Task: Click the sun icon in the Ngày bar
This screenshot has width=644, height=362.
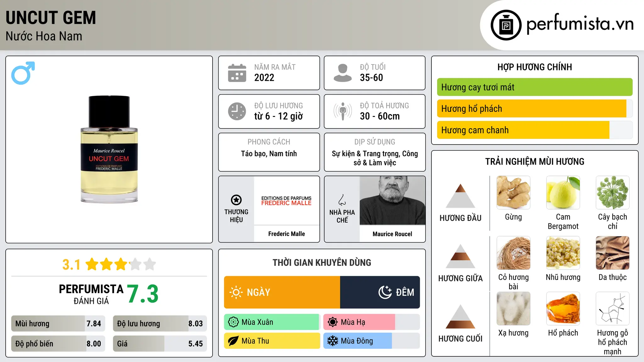Action: (236, 292)
